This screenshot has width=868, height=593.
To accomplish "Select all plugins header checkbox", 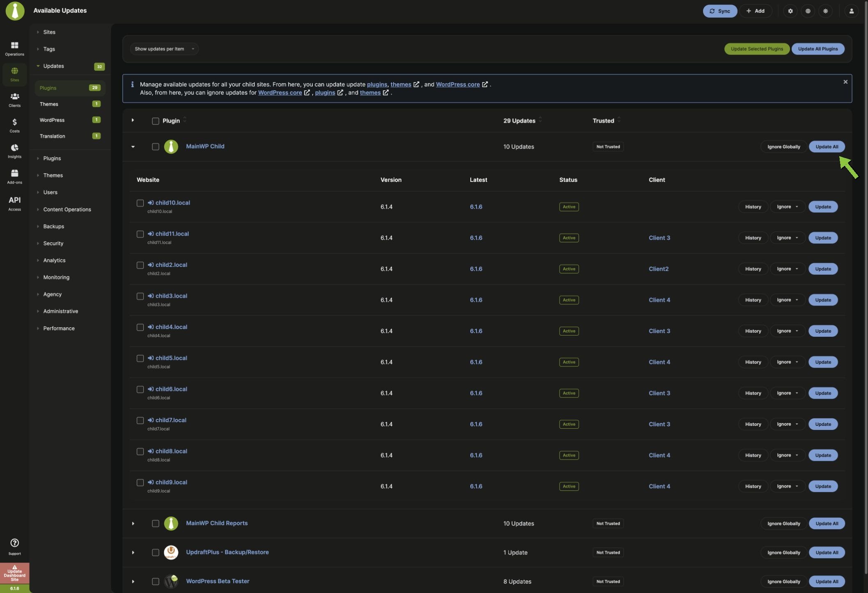I will (156, 121).
